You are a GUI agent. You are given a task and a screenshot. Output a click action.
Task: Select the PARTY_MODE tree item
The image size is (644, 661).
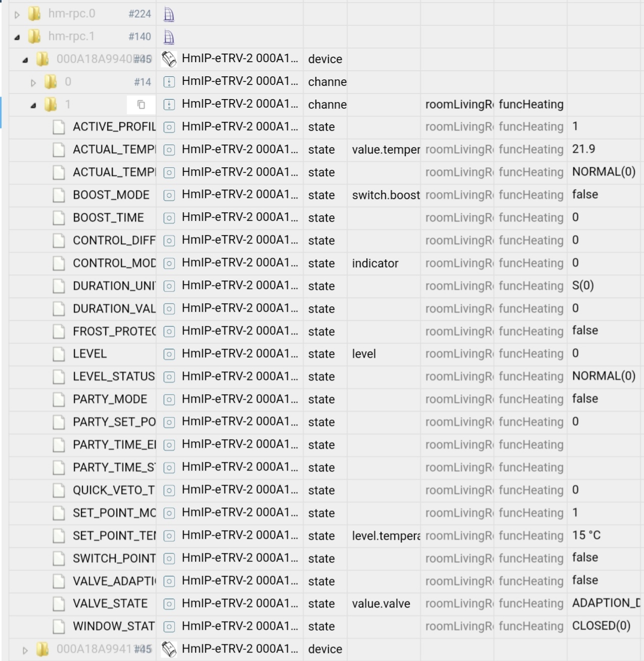click(x=110, y=399)
